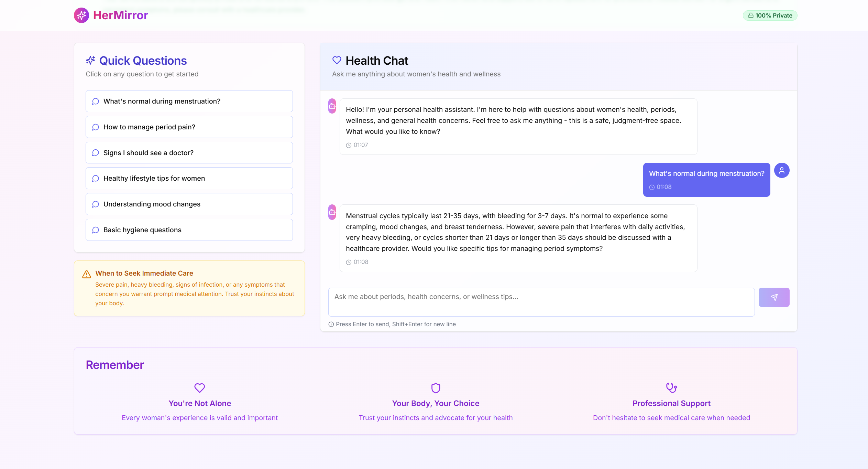Select 'What's normal during menstruation?' quick question

click(189, 101)
